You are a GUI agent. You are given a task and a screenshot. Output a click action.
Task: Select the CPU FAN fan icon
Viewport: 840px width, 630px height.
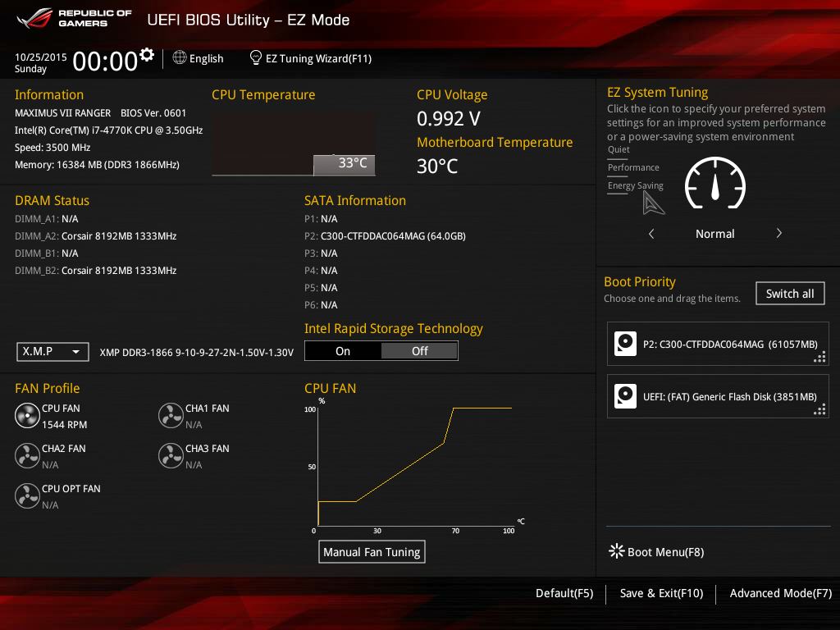(27, 416)
